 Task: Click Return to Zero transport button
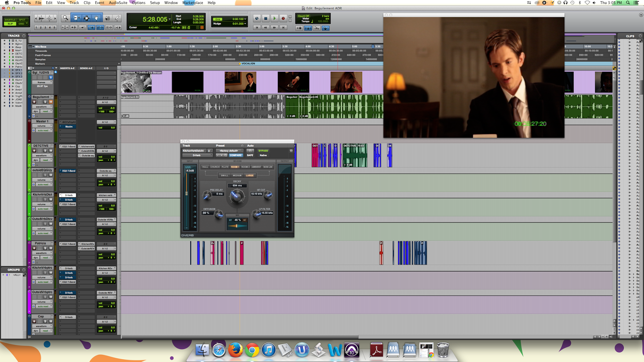257,27
